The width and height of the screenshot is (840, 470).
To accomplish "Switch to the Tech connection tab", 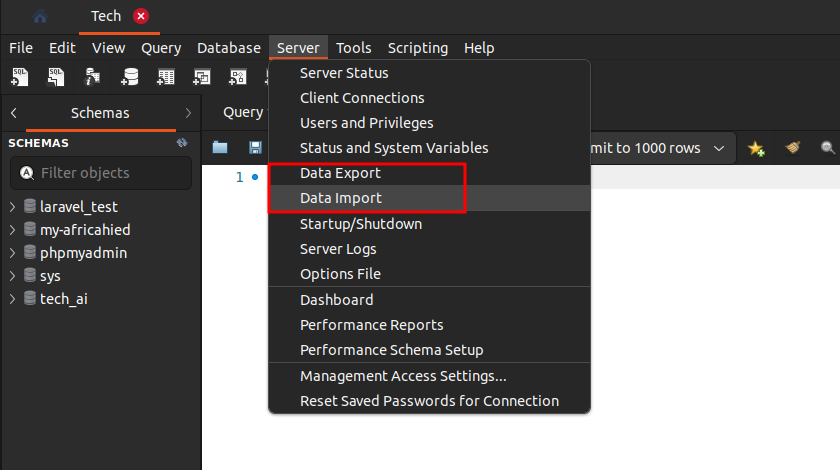I will [x=106, y=17].
